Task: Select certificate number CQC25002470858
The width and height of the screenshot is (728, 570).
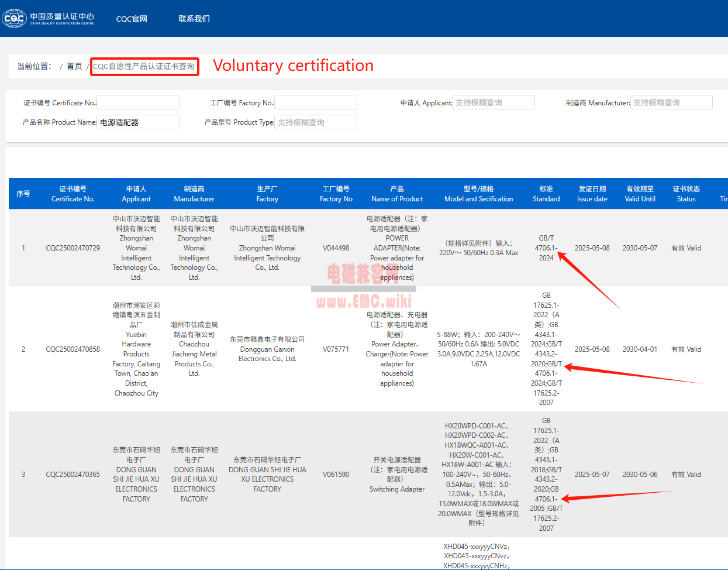Action: pyautogui.click(x=73, y=349)
